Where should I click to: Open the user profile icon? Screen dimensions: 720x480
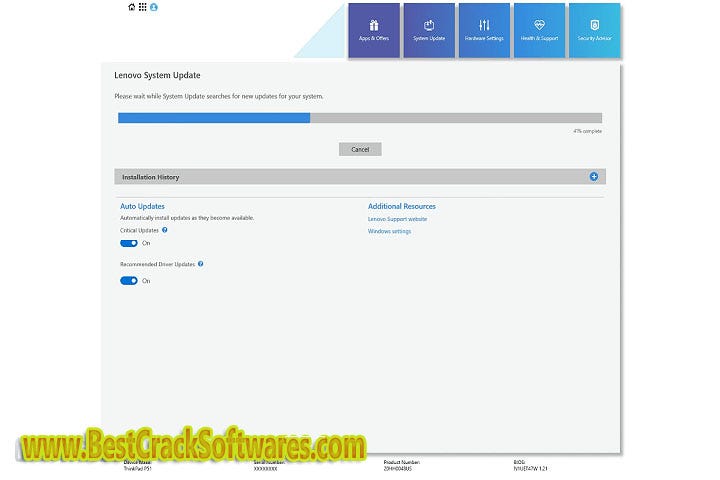tap(154, 7)
